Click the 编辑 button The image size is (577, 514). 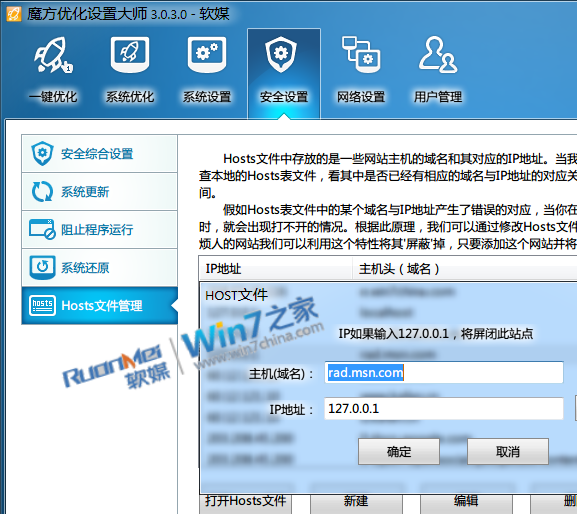[x=466, y=502]
